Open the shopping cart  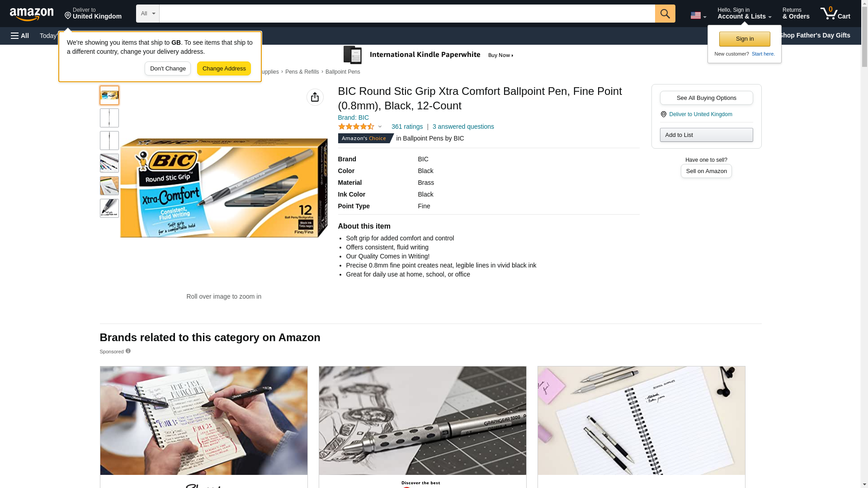[835, 14]
